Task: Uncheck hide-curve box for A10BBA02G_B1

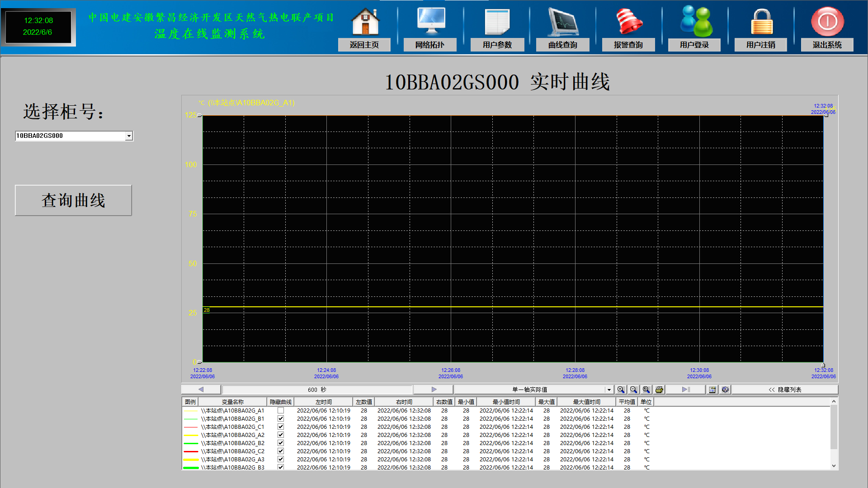Action: click(x=281, y=419)
